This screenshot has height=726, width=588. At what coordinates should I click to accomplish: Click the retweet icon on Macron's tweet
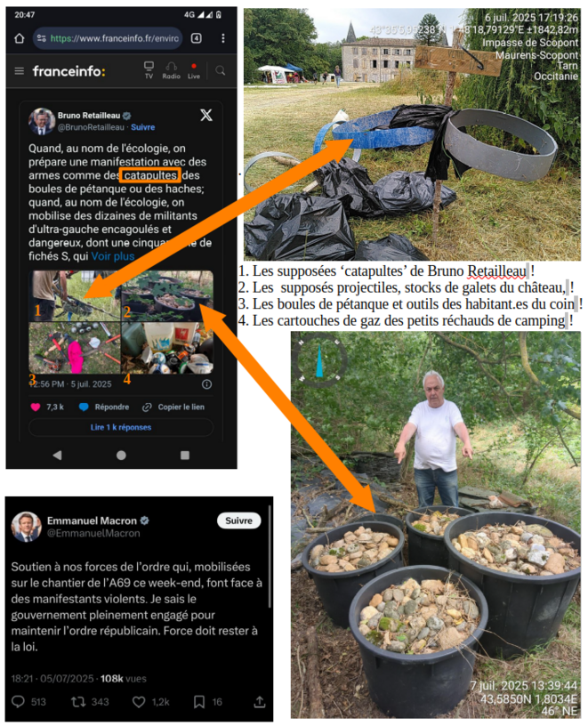pyautogui.click(x=78, y=702)
